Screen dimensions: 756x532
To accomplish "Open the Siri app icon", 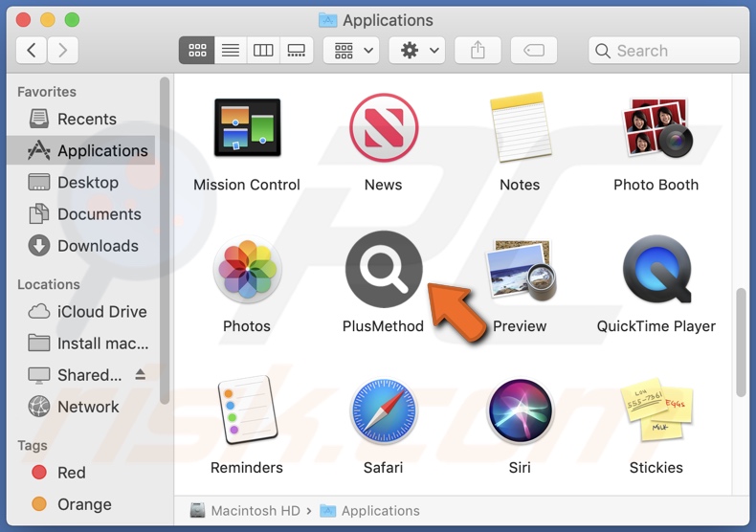I will pos(521,410).
